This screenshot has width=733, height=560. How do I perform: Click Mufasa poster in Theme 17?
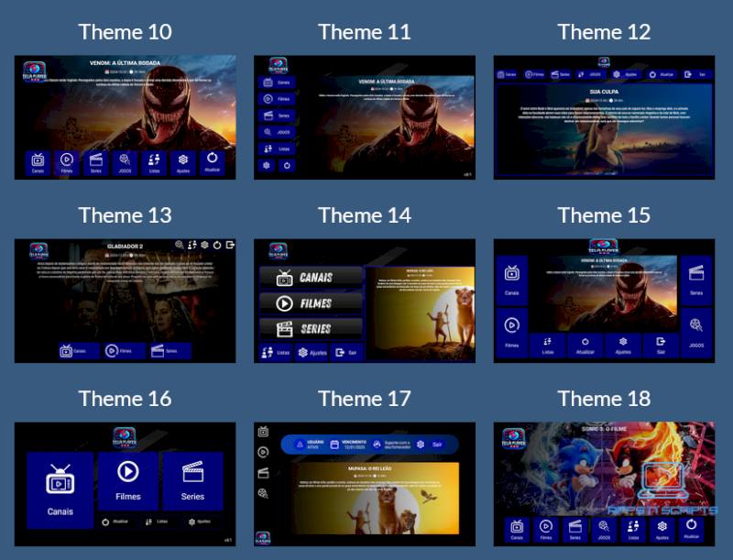point(376,499)
